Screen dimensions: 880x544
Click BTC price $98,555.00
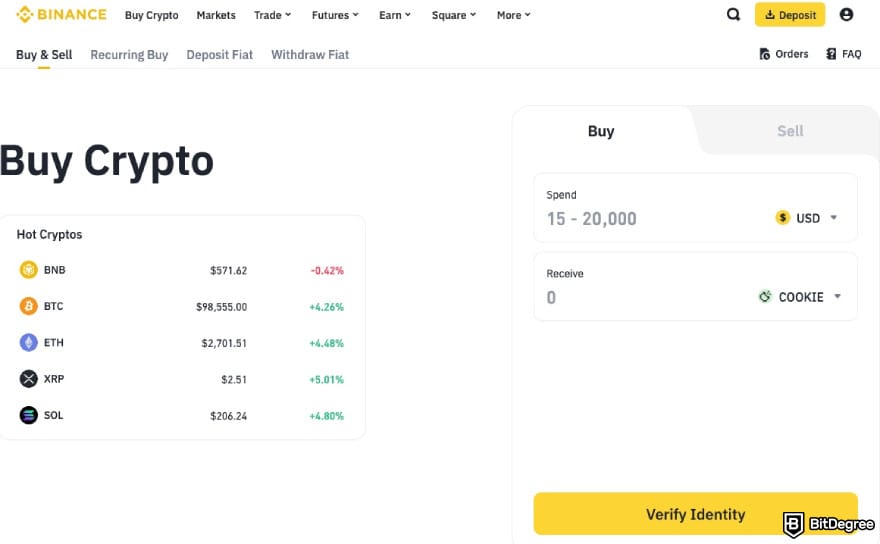(x=221, y=307)
